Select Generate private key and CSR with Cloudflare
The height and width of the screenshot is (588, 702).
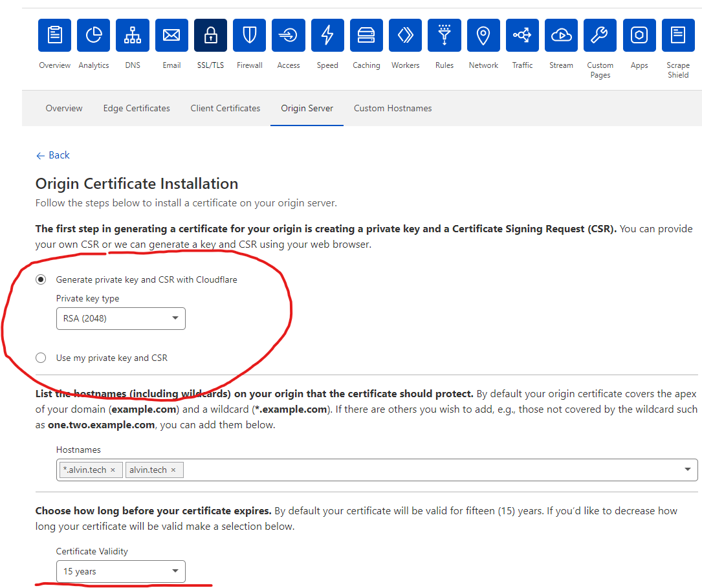coord(41,279)
